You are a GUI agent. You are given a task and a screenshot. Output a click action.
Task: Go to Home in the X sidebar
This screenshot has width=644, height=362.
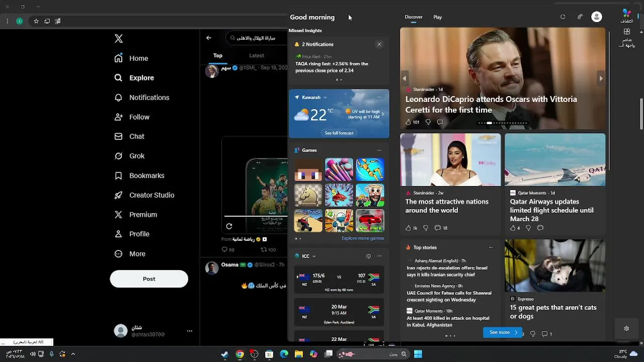click(x=131, y=58)
